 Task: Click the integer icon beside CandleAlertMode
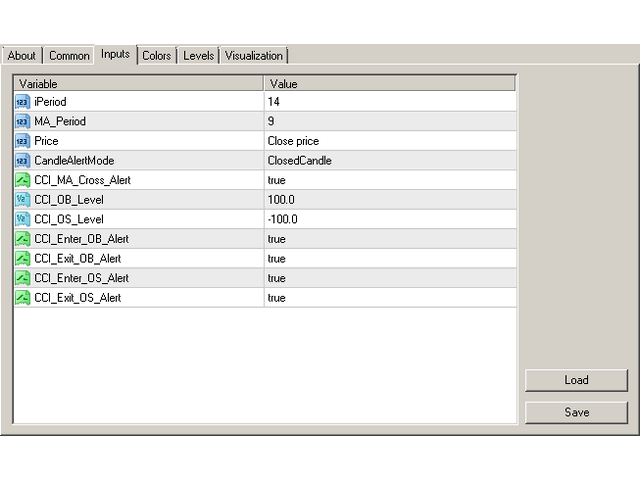click(22, 160)
